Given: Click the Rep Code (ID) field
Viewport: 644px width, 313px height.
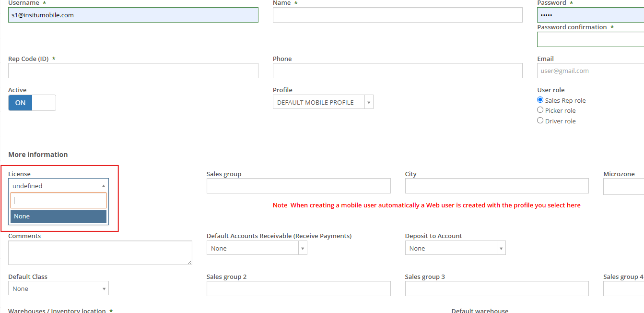Looking at the screenshot, I should click(x=133, y=71).
